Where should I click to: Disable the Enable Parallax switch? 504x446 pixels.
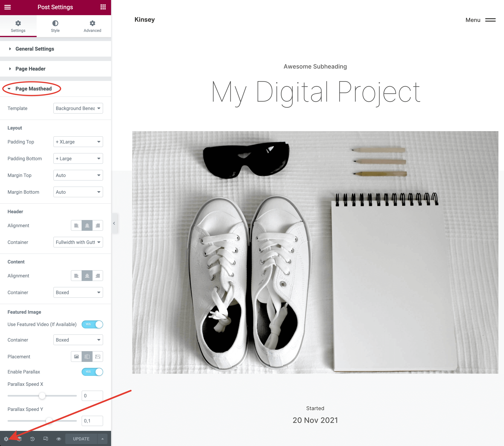(x=92, y=372)
